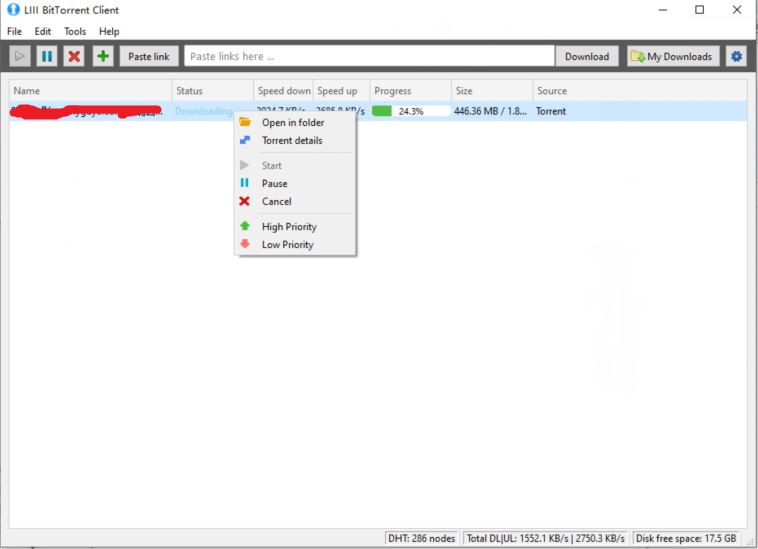The width and height of the screenshot is (758, 549).
Task: Focus the Paste links here field
Action: [x=369, y=57]
